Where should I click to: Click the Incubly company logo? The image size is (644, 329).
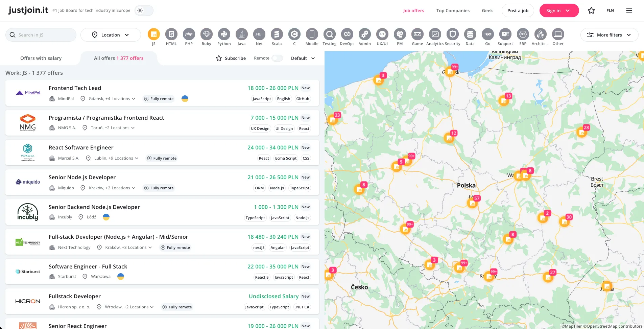coord(28,212)
